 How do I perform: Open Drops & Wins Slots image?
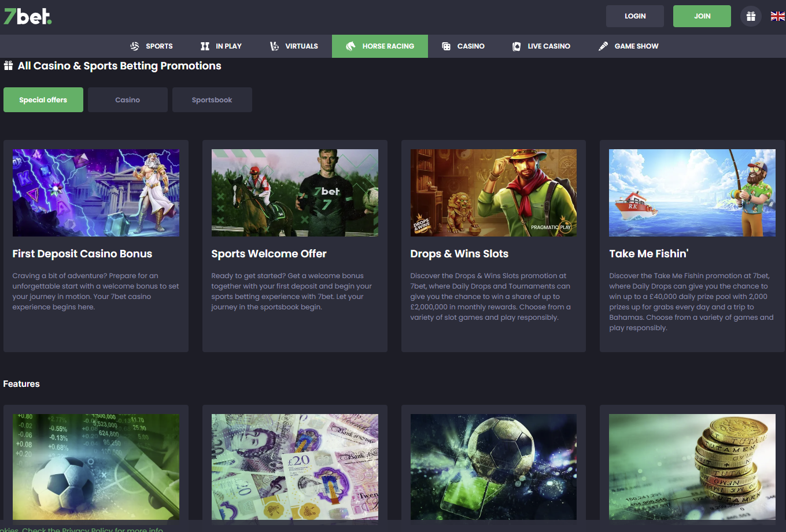493,193
